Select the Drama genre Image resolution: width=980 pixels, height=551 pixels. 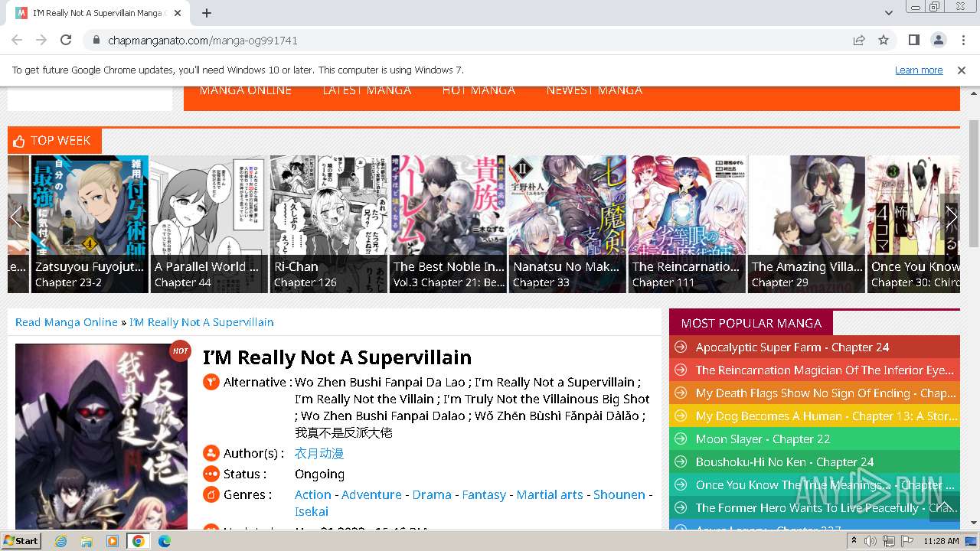pos(432,495)
